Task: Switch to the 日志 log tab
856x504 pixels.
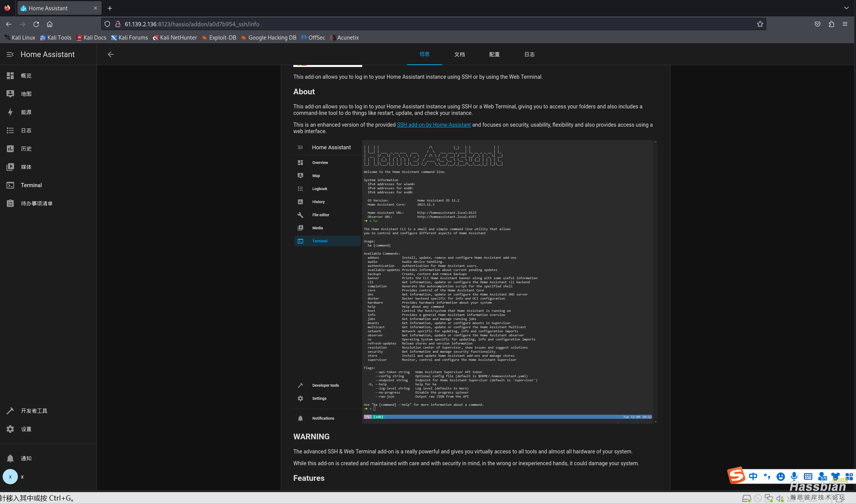Action: [x=530, y=54]
